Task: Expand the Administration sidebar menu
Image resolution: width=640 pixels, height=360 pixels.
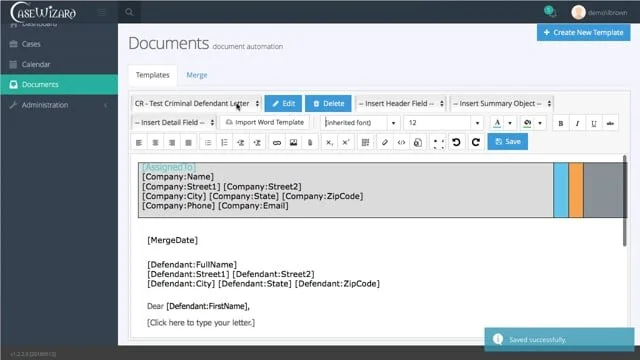Action: click(x=59, y=105)
